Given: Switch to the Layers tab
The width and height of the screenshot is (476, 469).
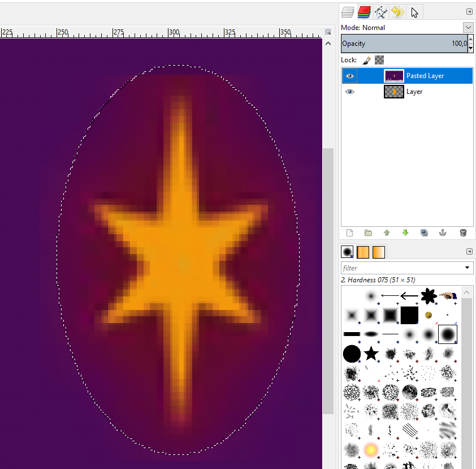Looking at the screenshot, I should coord(348,12).
